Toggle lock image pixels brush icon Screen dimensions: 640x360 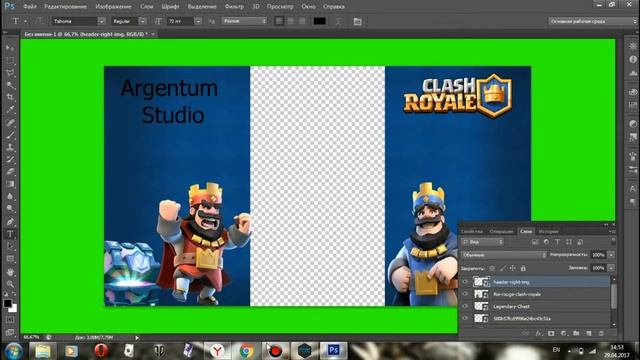[x=502, y=268]
